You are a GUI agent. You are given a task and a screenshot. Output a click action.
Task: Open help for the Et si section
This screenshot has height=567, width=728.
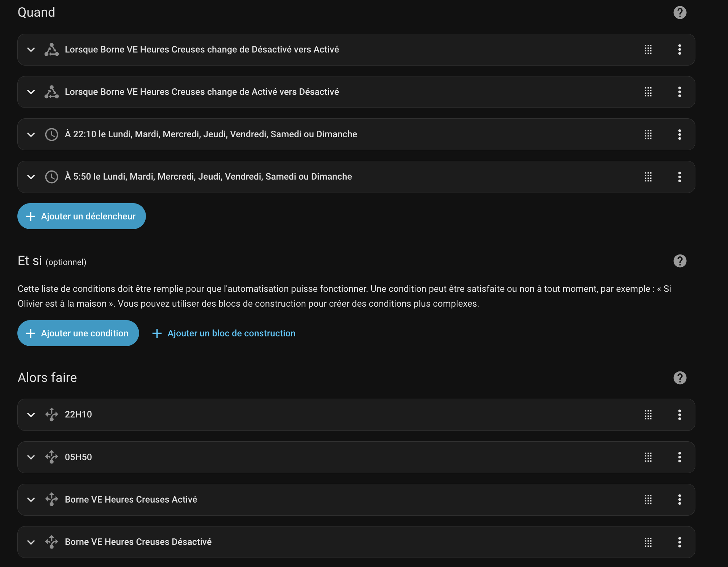pyautogui.click(x=679, y=261)
